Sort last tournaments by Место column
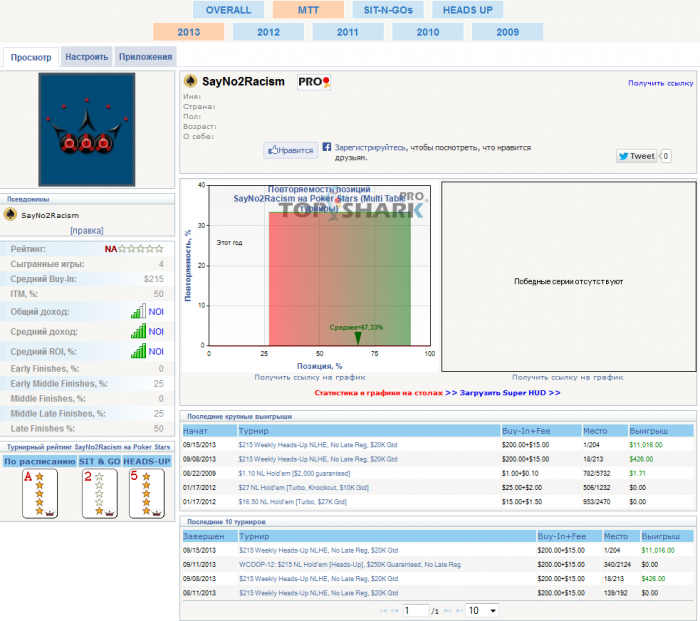Screen dimensions: 700x621 [621, 536]
